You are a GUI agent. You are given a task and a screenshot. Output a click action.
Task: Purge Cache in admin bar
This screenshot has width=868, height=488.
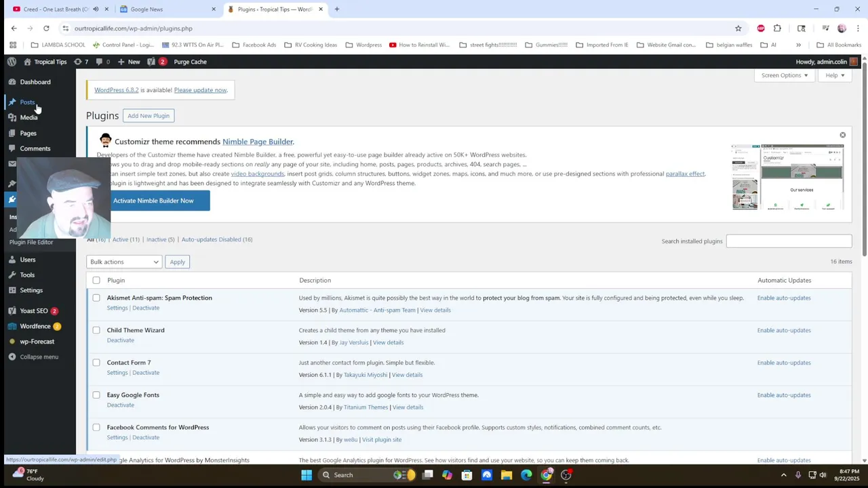pos(190,62)
